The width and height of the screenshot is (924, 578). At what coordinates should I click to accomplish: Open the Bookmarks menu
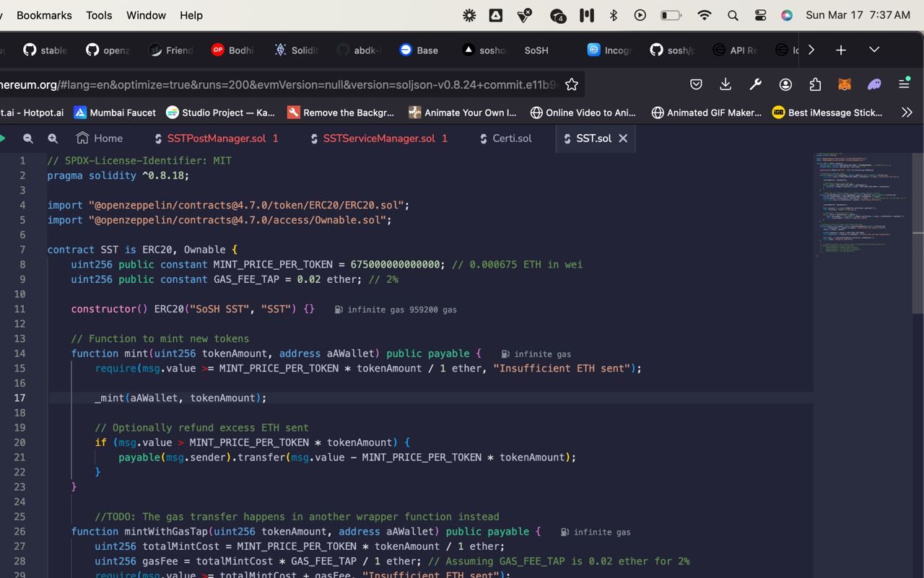click(44, 15)
